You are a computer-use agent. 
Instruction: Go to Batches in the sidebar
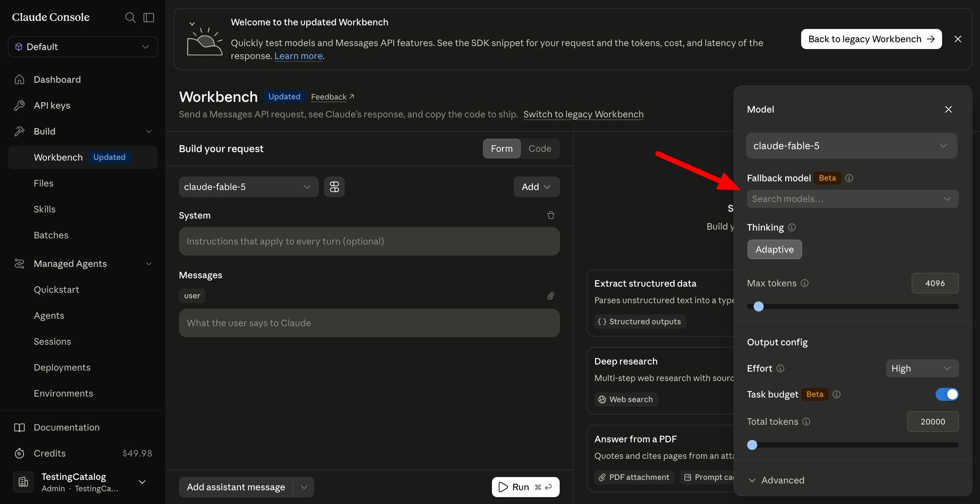click(51, 235)
